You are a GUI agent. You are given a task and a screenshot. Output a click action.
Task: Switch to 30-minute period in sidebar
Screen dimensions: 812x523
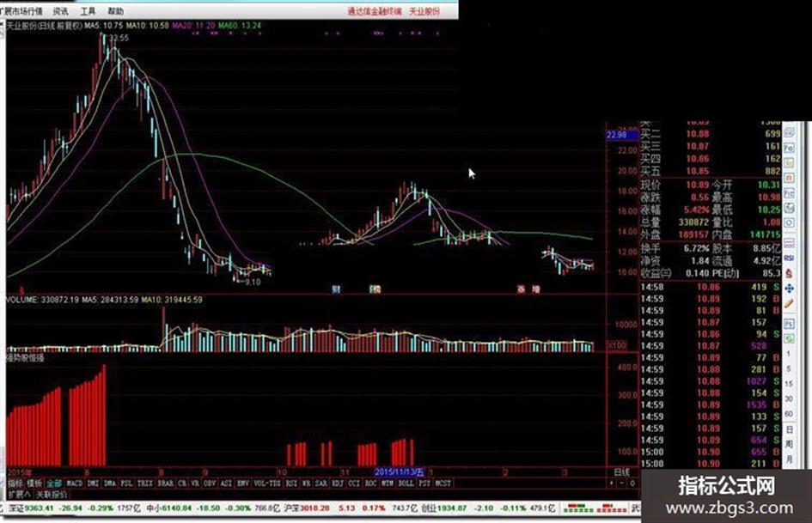789,398
